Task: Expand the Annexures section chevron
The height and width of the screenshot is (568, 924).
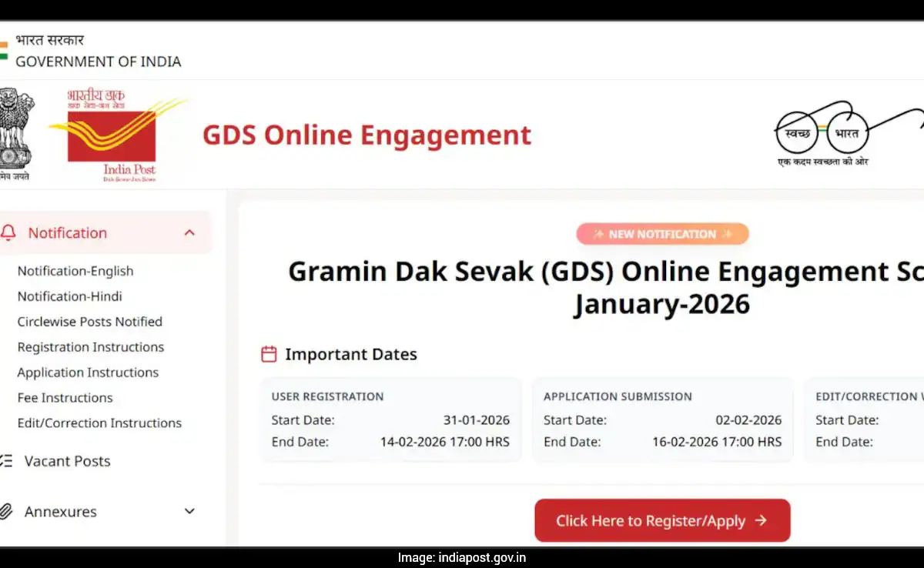Action: point(189,512)
